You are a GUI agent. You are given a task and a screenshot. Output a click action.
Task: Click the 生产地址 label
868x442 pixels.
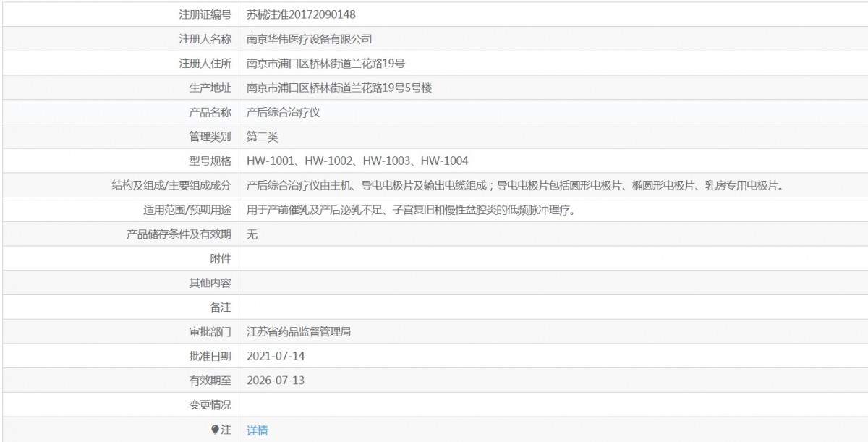[x=210, y=88]
